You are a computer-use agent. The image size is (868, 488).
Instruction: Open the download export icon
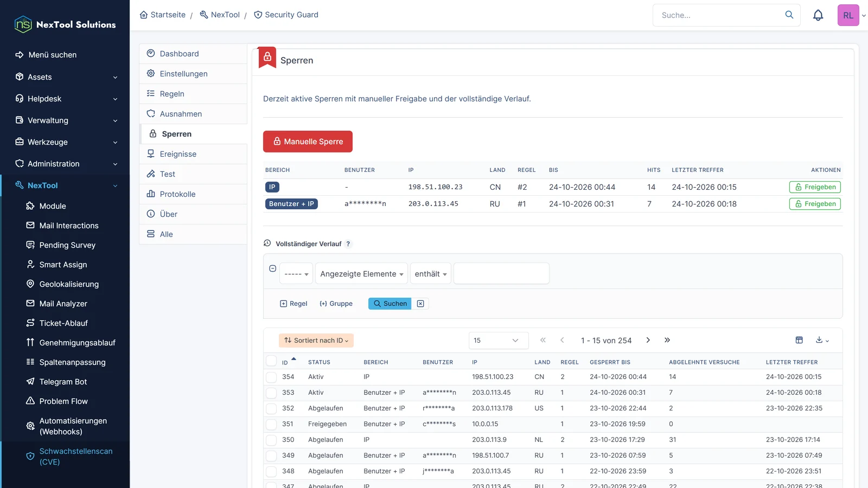pyautogui.click(x=822, y=340)
